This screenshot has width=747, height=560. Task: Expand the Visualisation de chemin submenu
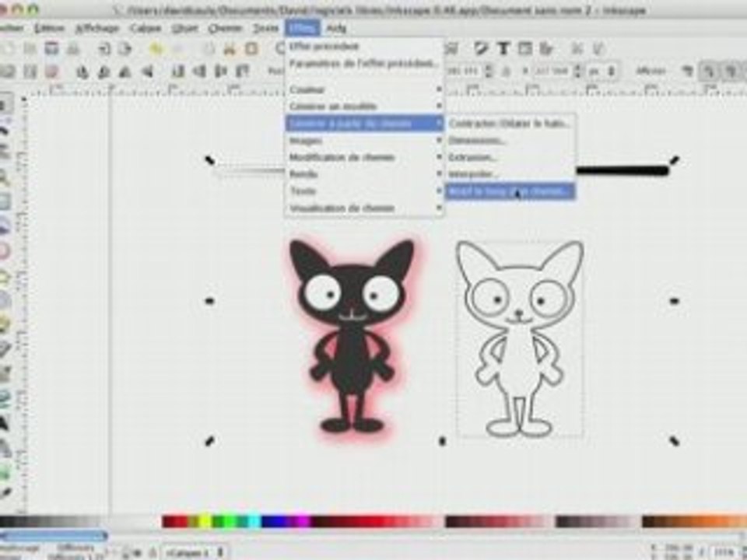364,208
